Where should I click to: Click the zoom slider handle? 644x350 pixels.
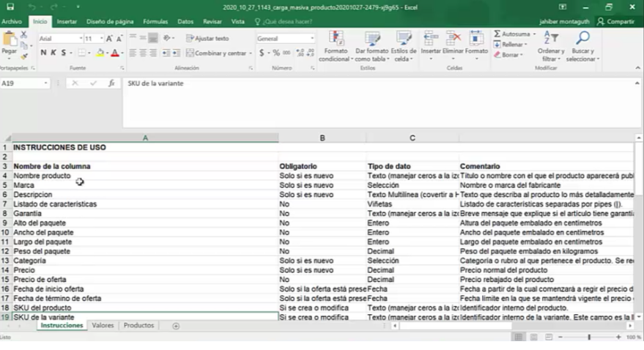(x=589, y=337)
